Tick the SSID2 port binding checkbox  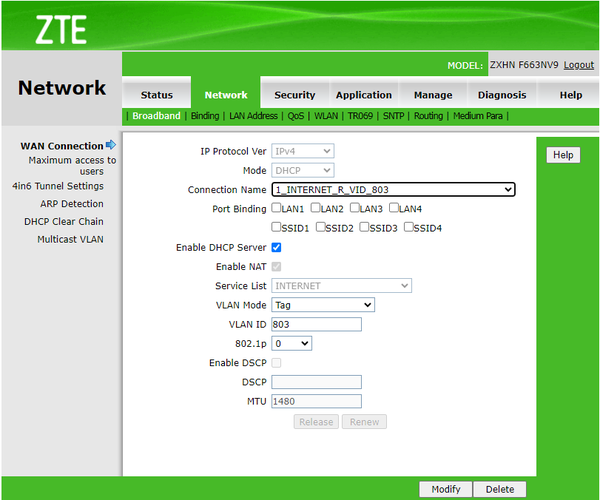pos(321,228)
